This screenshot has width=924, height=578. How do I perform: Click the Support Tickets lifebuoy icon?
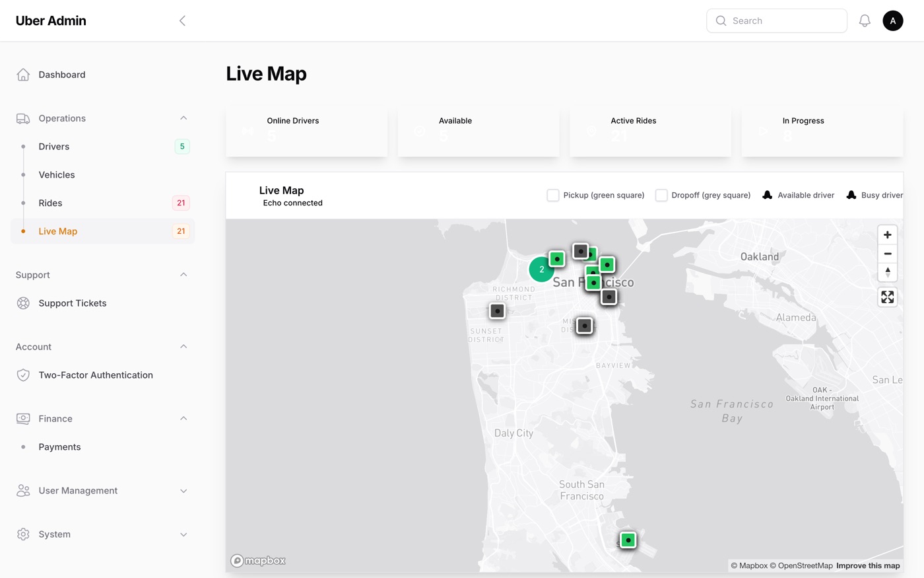click(x=23, y=303)
